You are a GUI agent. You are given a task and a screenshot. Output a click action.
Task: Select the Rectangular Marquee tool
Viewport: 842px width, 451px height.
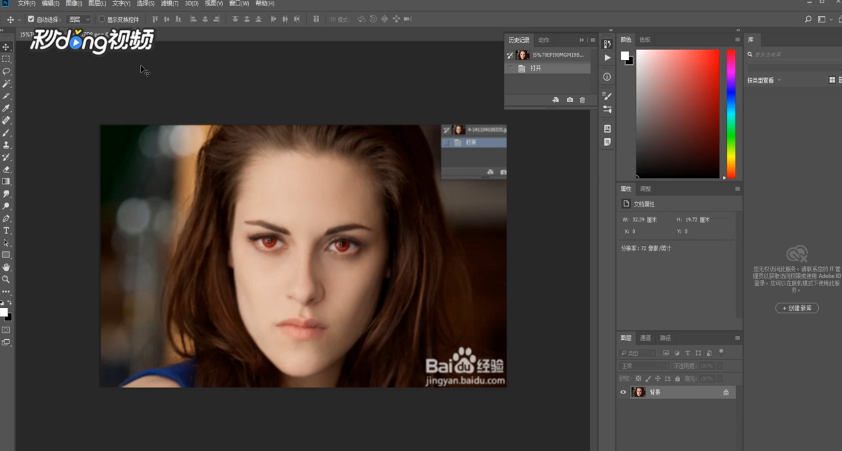click(x=6, y=59)
